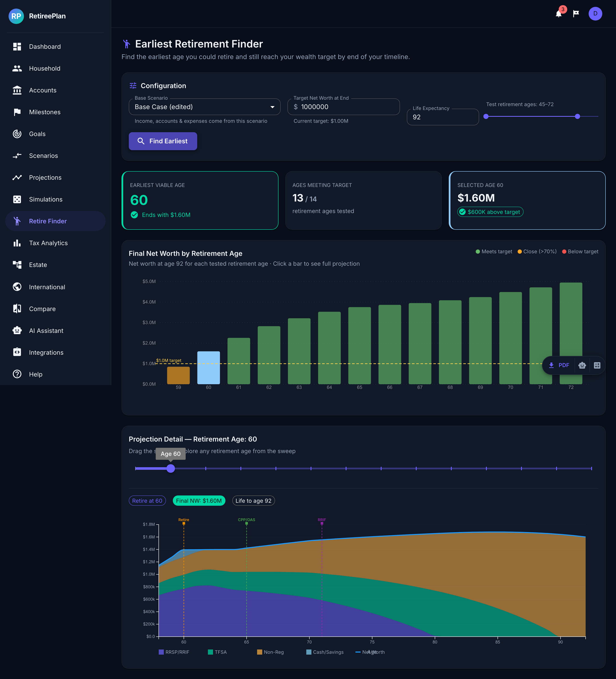The height and width of the screenshot is (679, 616).
Task: Toggle the RRSP/RRIF legend series
Action: click(x=174, y=652)
